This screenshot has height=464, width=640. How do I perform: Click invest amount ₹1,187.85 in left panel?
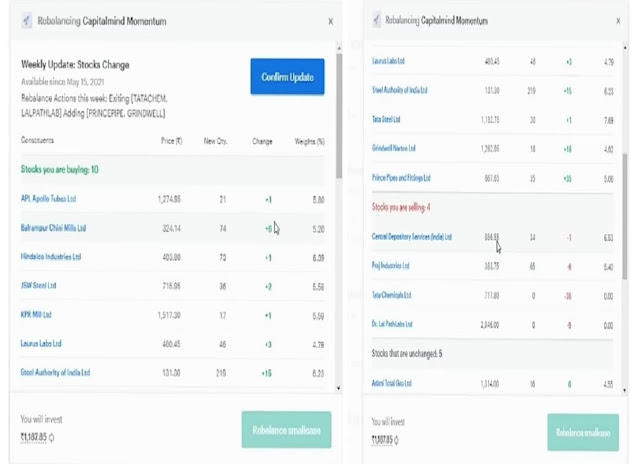point(34,437)
